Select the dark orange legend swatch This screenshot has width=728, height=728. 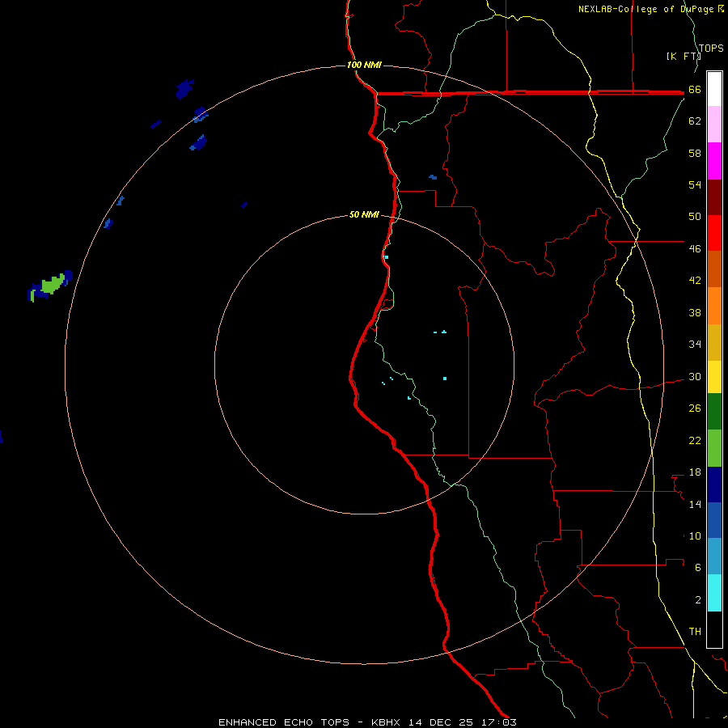coord(714,269)
